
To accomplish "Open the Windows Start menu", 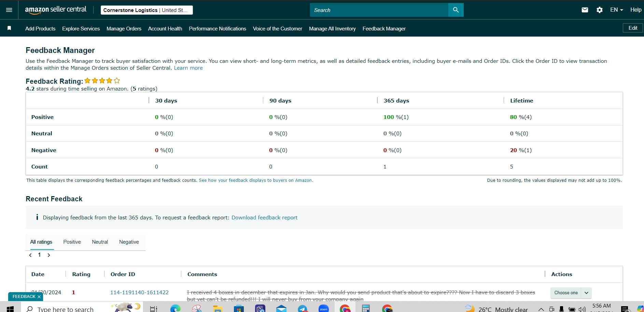I will 10,309.
